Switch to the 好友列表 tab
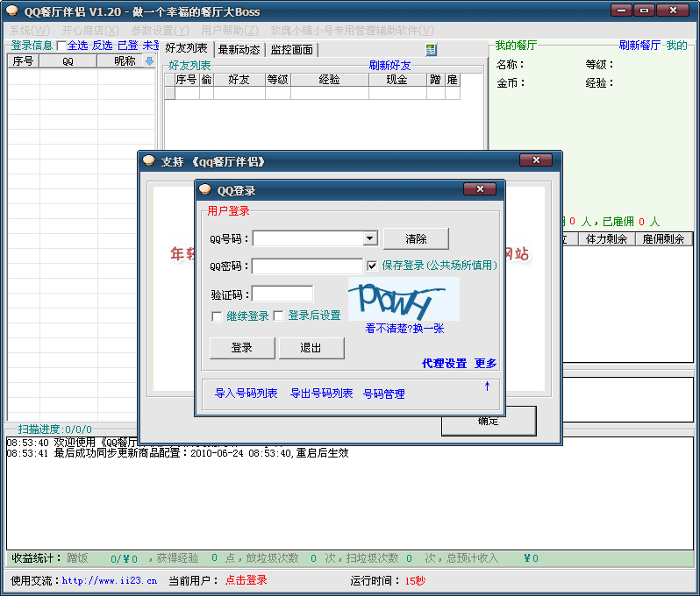The image size is (700, 596). click(x=187, y=48)
